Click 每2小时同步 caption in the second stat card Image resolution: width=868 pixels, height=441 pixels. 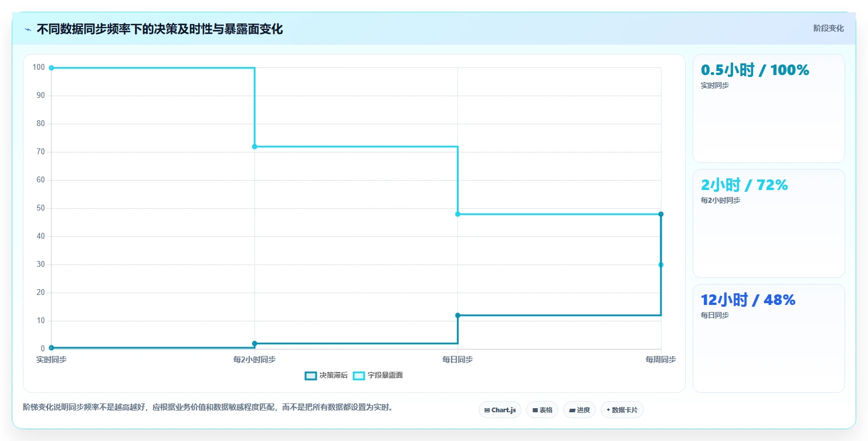(720, 201)
